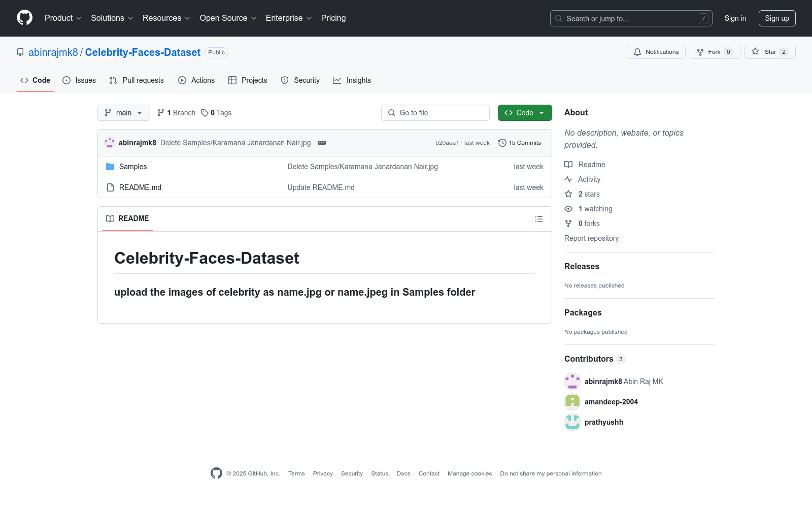Click the Sign up button
This screenshot has width=812, height=508.
[777, 18]
